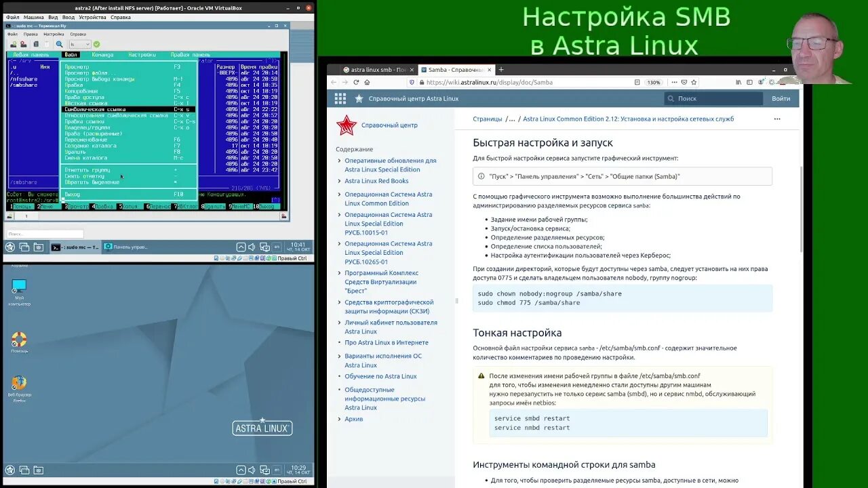868x488 pixels.
Task: Click the 130% zoom level indicator
Action: (653, 82)
